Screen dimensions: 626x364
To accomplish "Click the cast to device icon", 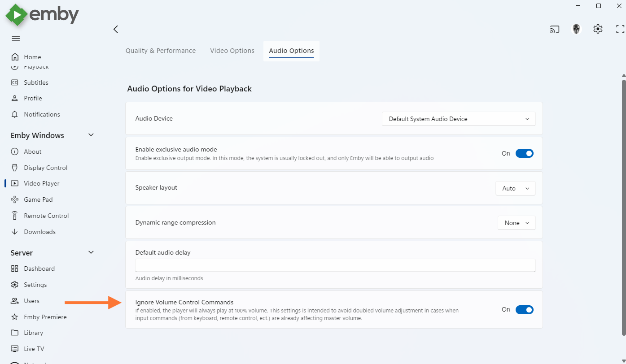I will [555, 30].
